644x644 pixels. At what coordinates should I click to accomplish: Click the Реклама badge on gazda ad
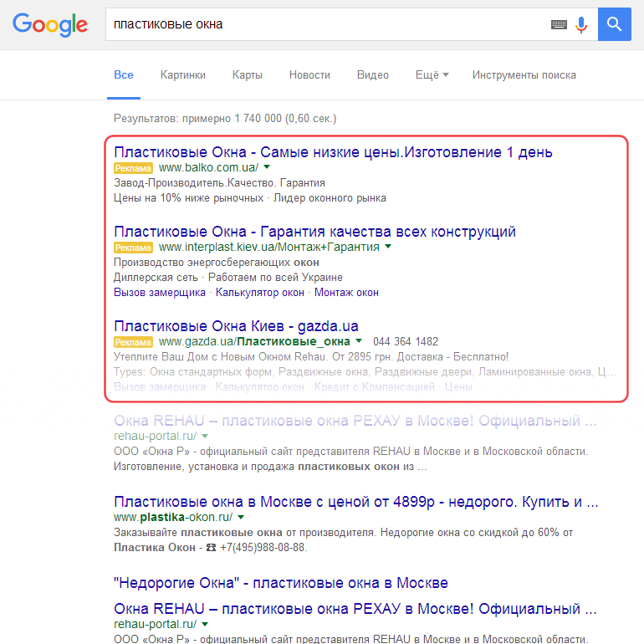tap(133, 342)
